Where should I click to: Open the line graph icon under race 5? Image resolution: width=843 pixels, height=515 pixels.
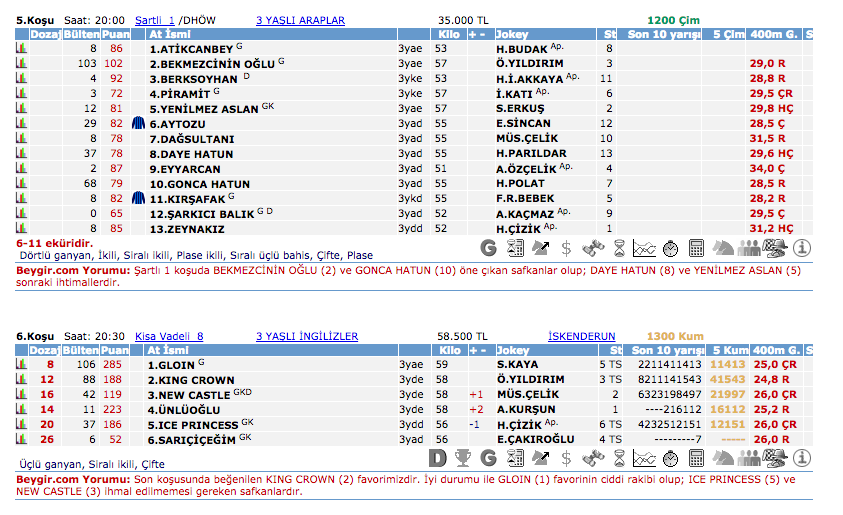(645, 247)
